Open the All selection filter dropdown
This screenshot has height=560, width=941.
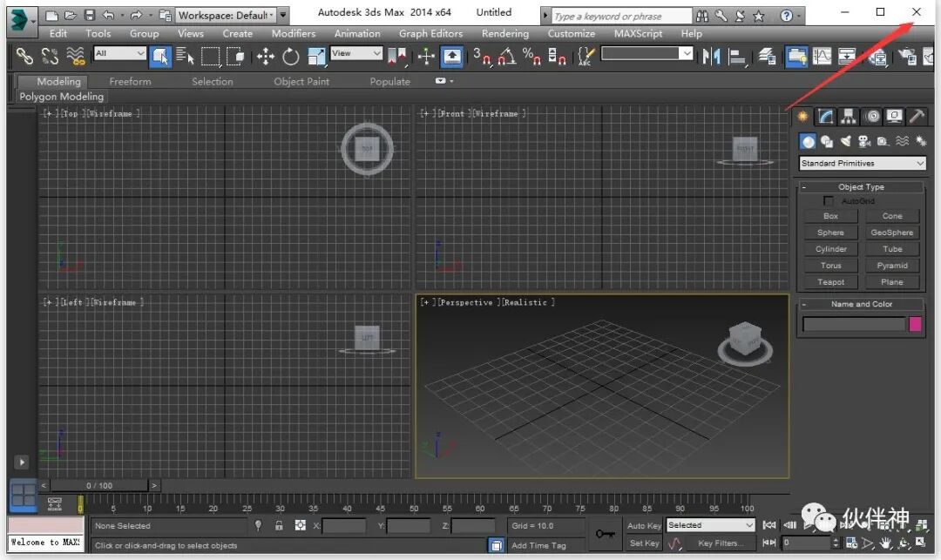tap(120, 53)
